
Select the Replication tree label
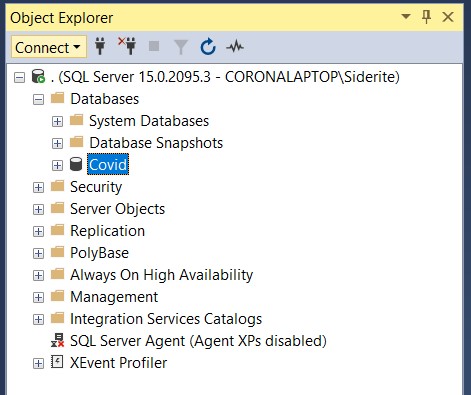coord(108,231)
